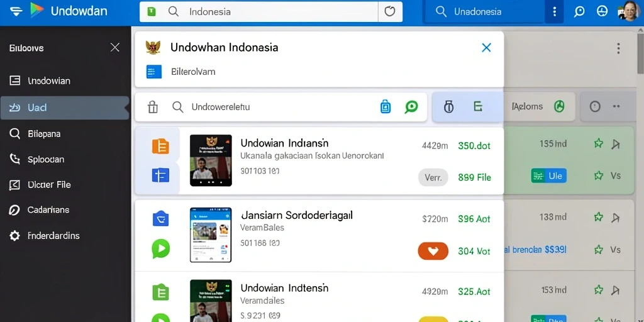Click the Play store logo beside Undowdan

click(x=37, y=10)
